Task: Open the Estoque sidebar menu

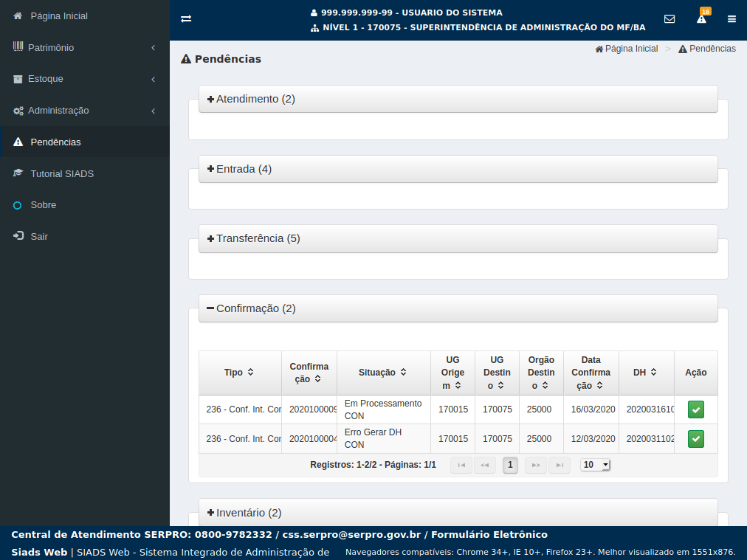Action: pos(85,79)
